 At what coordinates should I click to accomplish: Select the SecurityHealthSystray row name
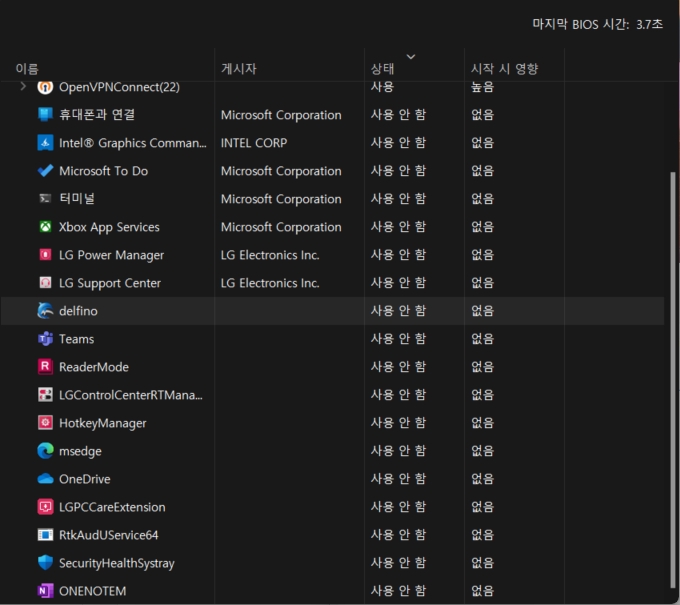(x=117, y=563)
